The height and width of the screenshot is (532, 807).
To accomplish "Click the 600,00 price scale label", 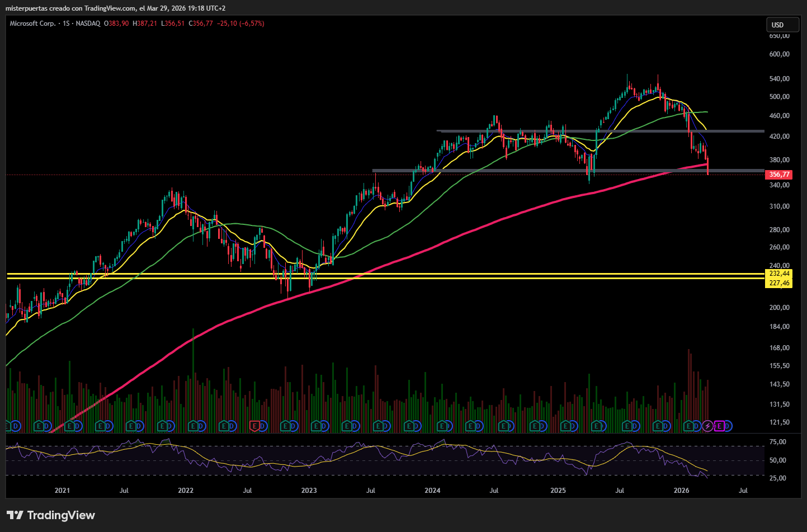I will 780,54.
